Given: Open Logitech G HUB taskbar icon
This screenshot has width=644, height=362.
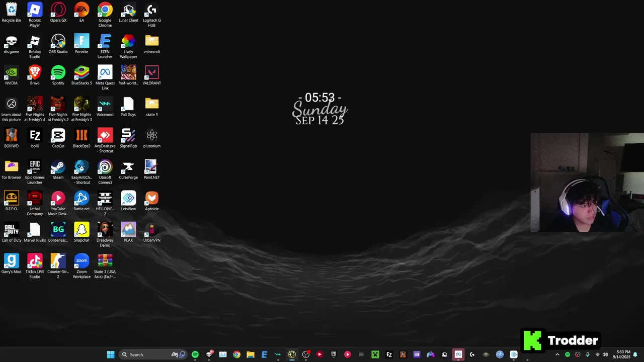Looking at the screenshot, I should click(x=472, y=354).
